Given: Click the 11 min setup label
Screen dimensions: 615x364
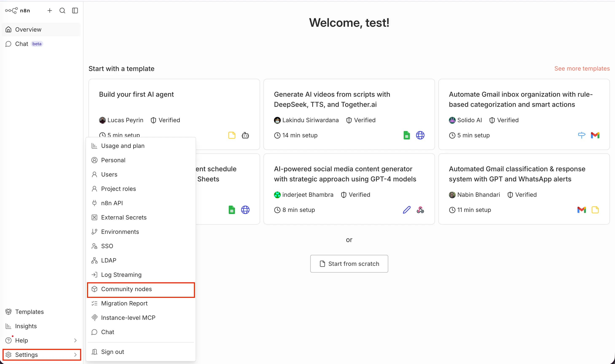Looking at the screenshot, I should [x=474, y=210].
